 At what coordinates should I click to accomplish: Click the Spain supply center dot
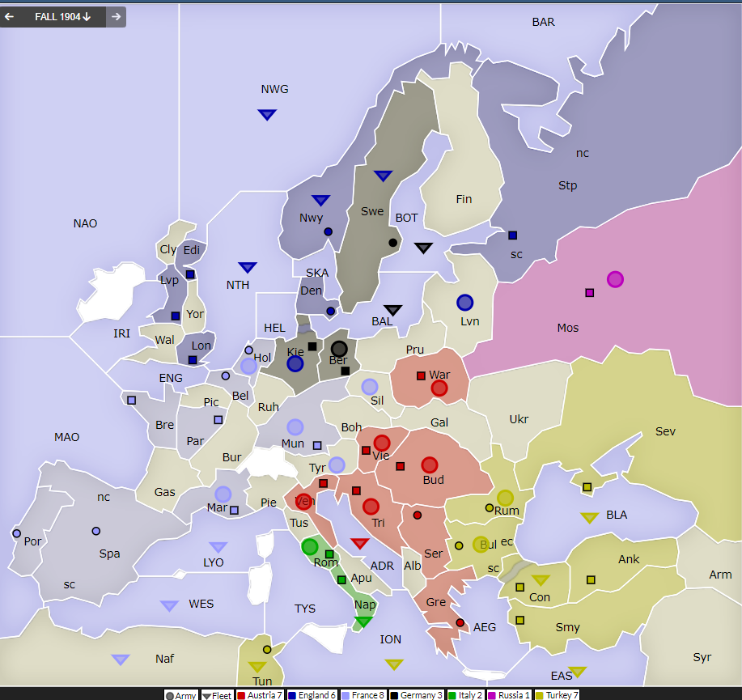(96, 531)
